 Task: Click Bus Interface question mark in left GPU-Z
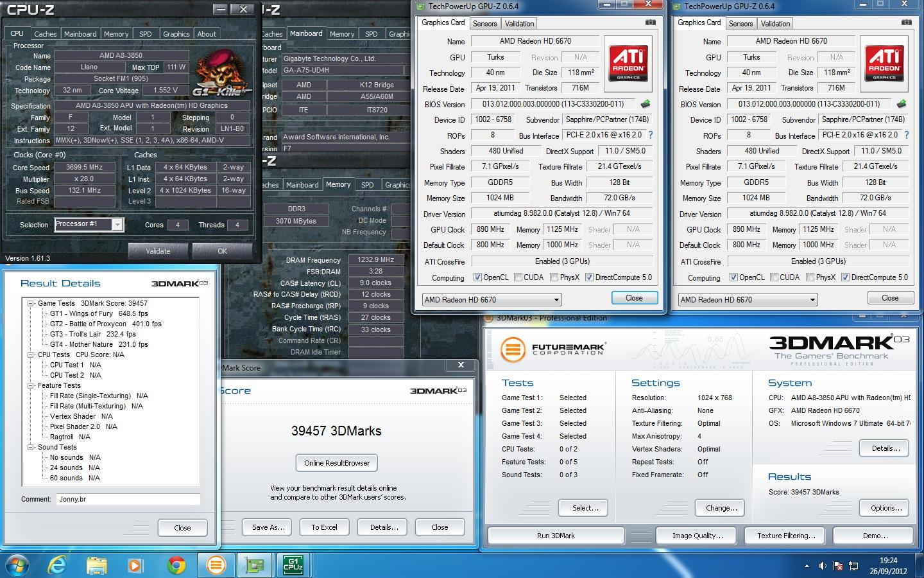click(x=651, y=135)
